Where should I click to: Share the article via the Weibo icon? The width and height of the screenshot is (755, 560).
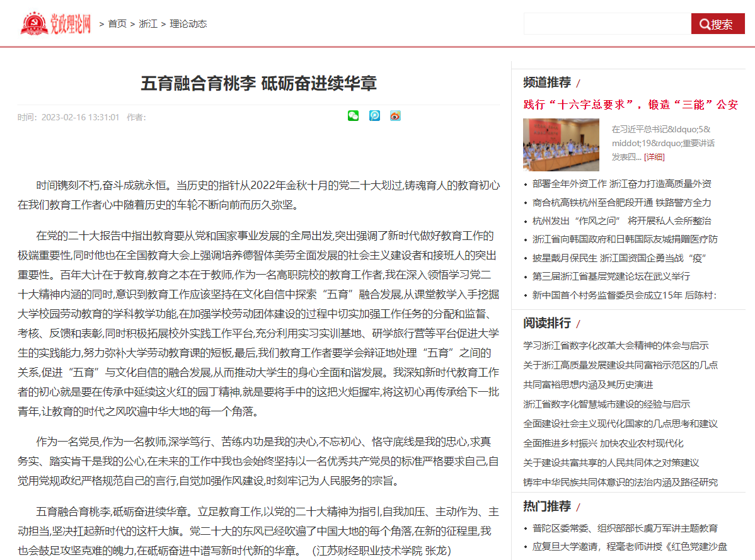point(395,115)
